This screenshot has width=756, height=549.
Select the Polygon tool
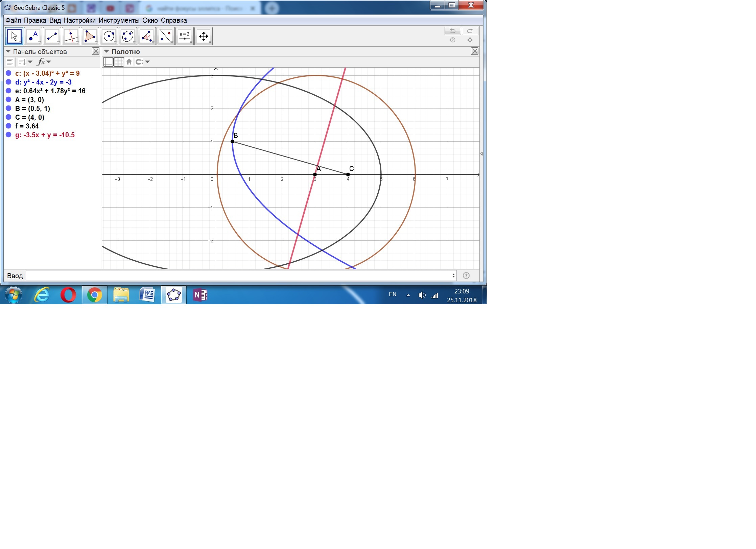coord(90,36)
